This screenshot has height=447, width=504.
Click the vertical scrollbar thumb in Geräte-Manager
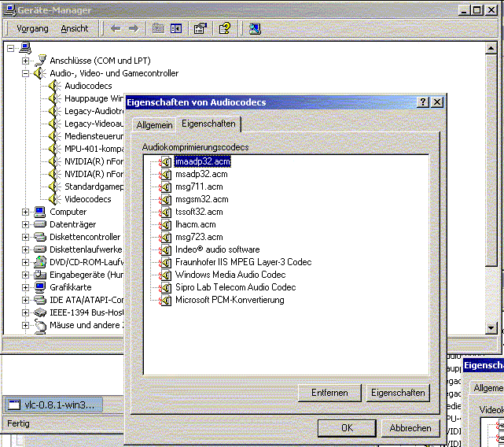point(491,160)
